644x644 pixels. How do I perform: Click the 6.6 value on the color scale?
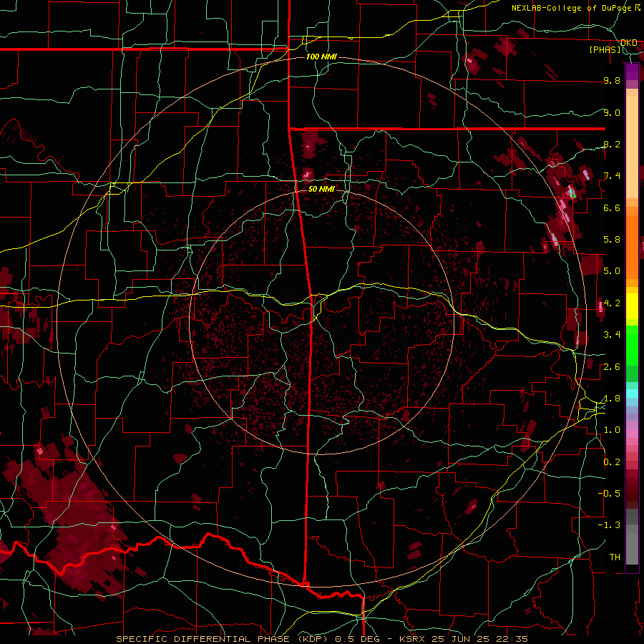point(612,208)
